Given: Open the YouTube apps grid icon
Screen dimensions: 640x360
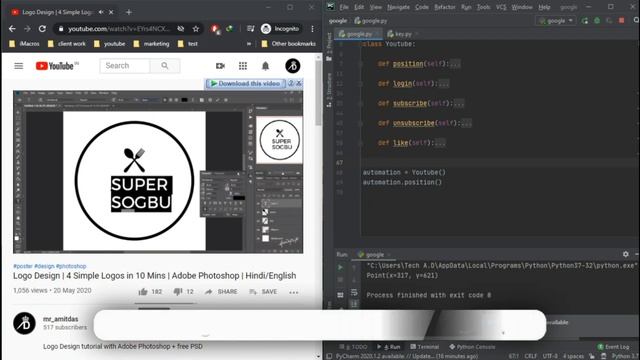Looking at the screenshot, I should click(x=243, y=66).
